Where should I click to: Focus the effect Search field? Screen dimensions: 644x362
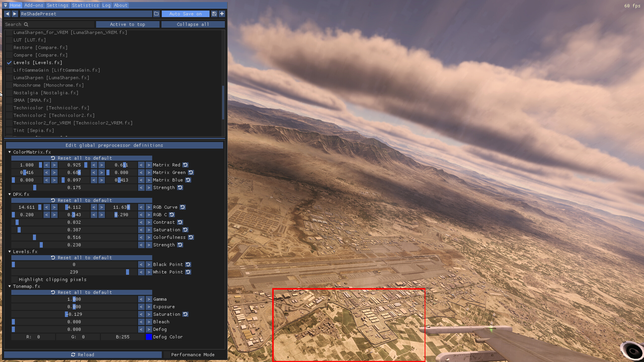coord(49,24)
